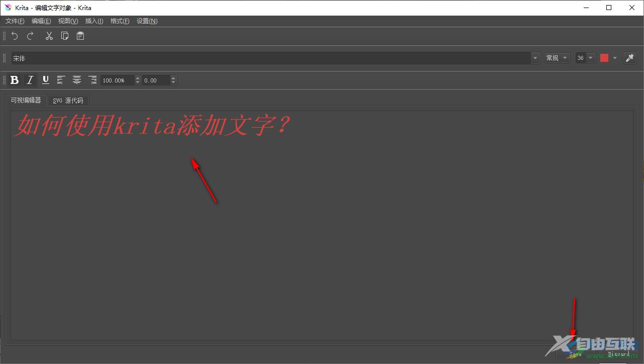Image resolution: width=644 pixels, height=364 pixels.
Task: Click the 0.00 letter spacing field
Action: (x=156, y=80)
